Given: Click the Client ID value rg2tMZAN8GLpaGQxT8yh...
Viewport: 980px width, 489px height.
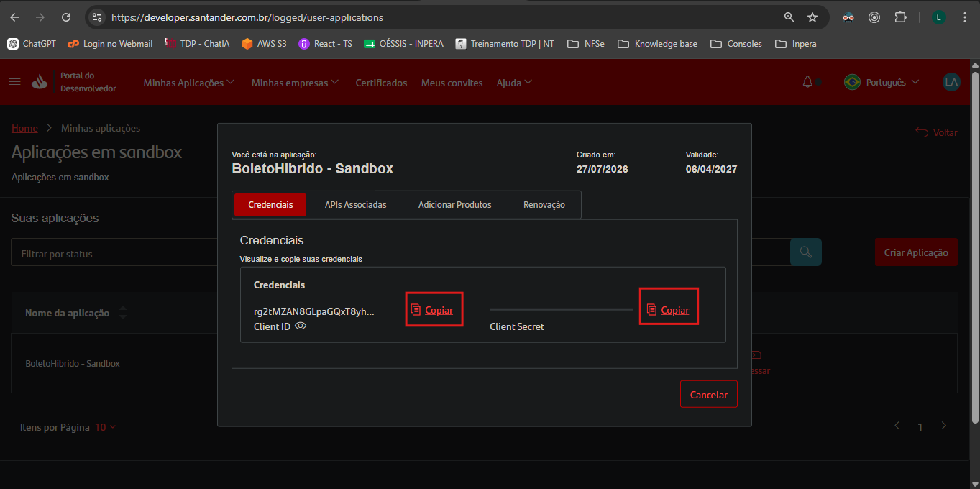Looking at the screenshot, I should (314, 311).
